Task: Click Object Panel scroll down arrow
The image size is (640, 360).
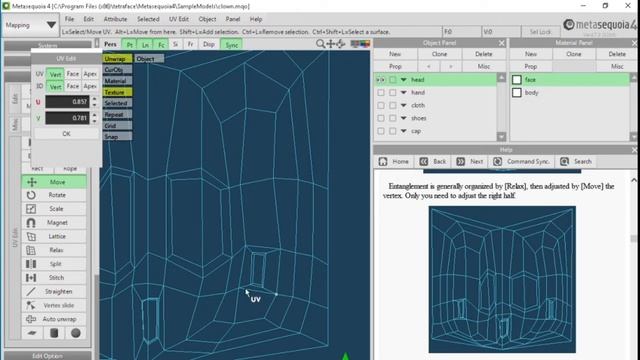Action: (501, 137)
